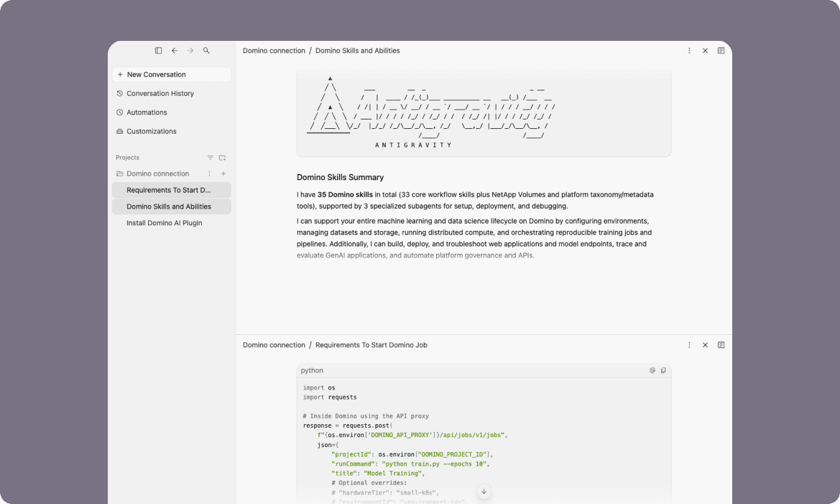Go forward with the right arrow

pyautogui.click(x=191, y=51)
